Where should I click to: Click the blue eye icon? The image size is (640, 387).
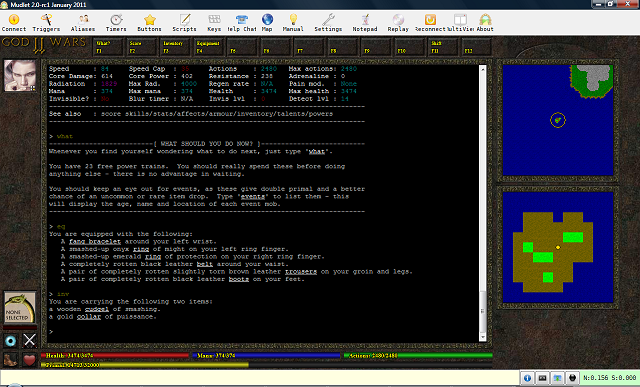pos(11,340)
